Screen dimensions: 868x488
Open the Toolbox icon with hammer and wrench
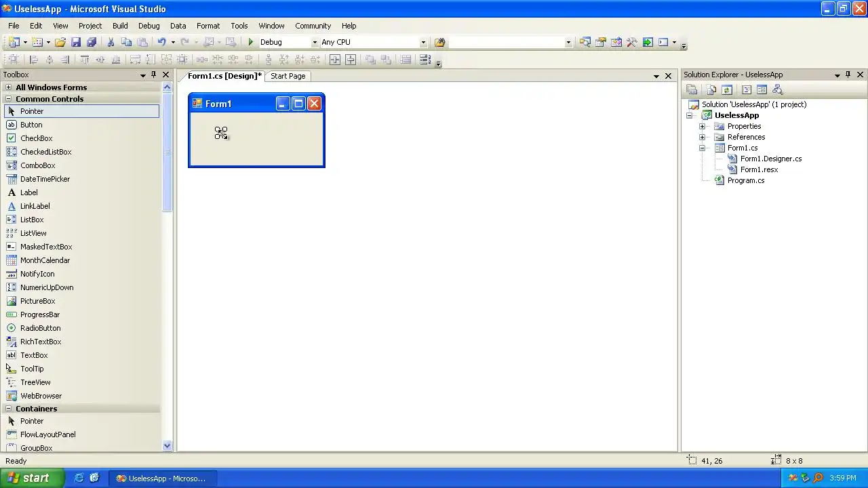tap(631, 42)
